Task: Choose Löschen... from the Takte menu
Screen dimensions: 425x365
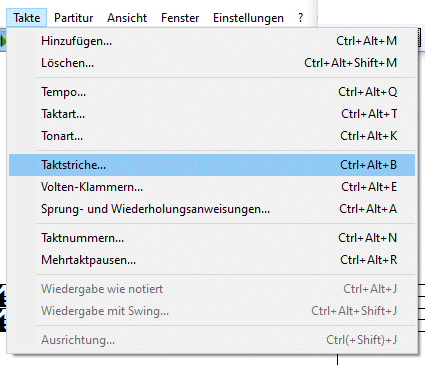Action: tap(212, 63)
